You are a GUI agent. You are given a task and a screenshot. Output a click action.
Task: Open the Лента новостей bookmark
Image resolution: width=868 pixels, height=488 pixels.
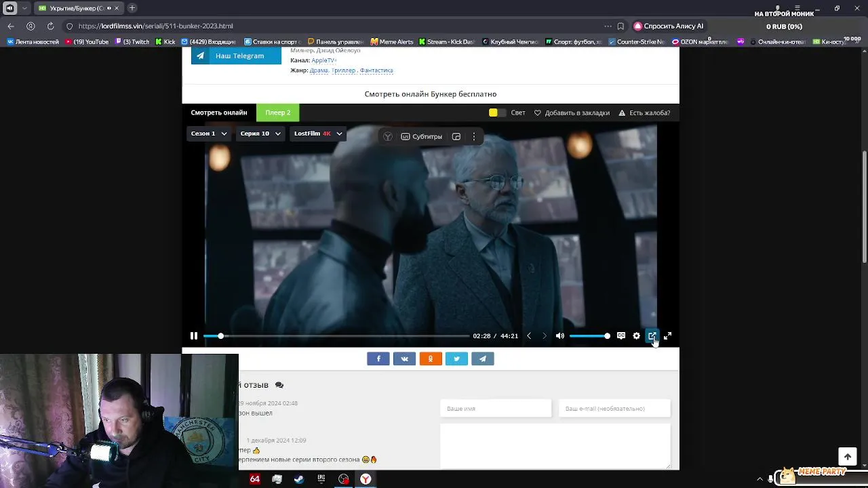[33, 41]
